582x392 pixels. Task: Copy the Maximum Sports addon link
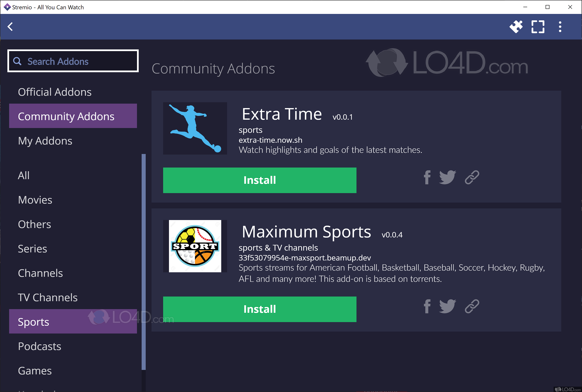472,307
